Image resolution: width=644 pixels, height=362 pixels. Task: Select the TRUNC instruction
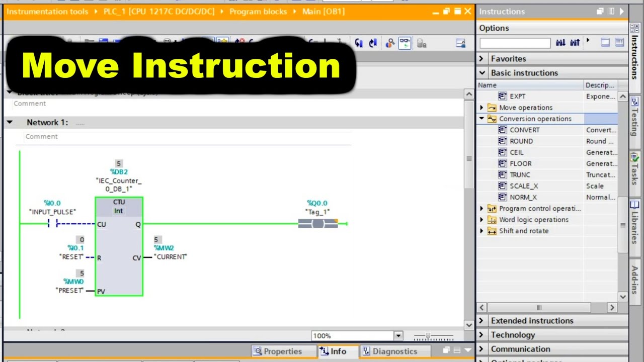pyautogui.click(x=520, y=175)
